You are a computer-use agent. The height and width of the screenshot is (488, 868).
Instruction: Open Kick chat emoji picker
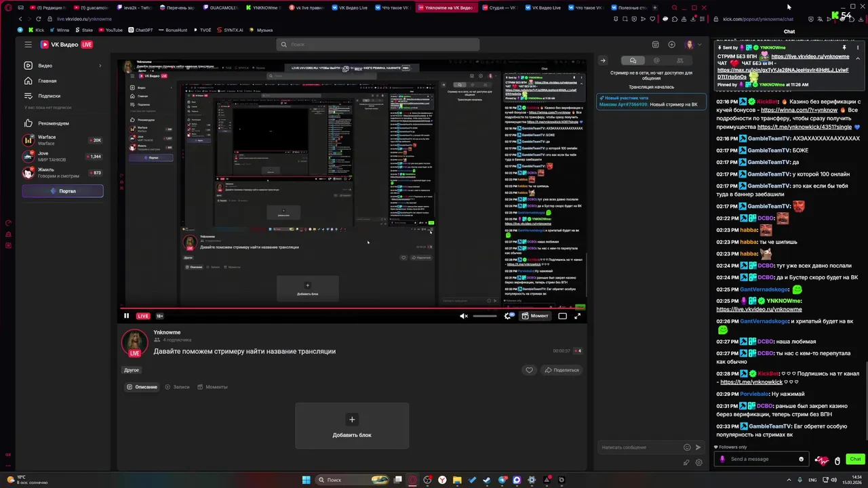click(801, 459)
